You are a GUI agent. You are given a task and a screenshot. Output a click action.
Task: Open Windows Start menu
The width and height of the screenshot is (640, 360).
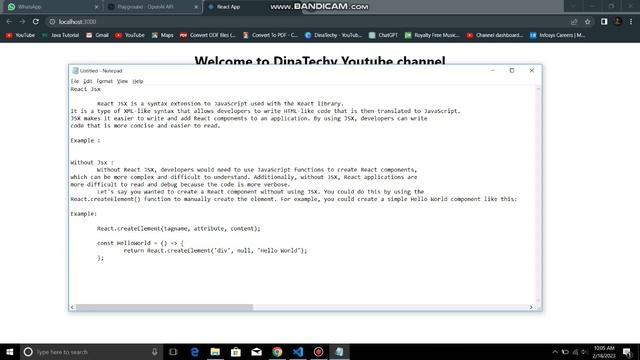click(10, 352)
